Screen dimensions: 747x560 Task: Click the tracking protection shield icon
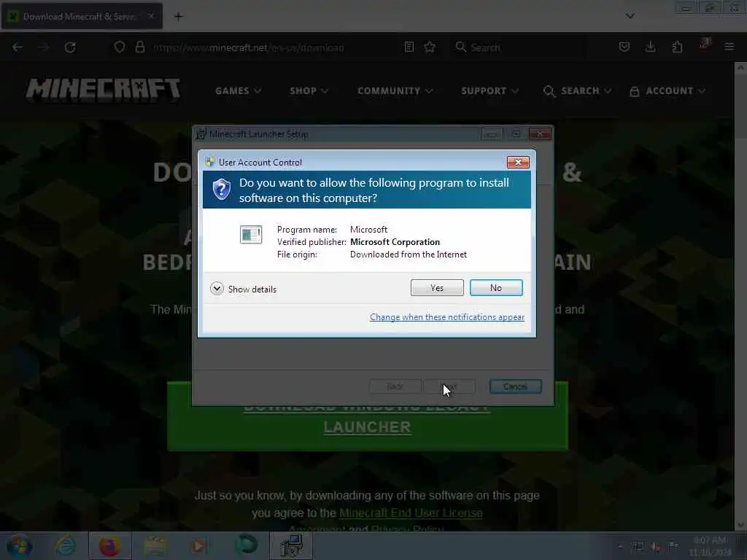(x=120, y=47)
